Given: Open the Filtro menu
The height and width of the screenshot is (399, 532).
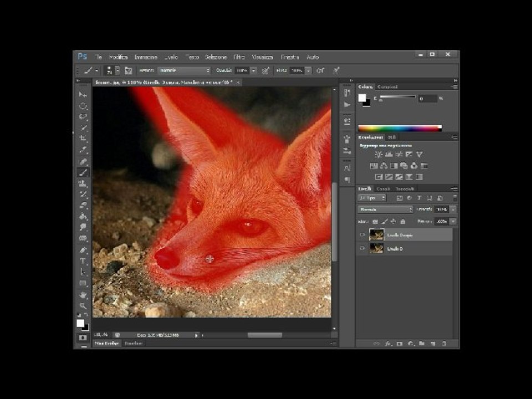Looking at the screenshot, I should (x=239, y=57).
